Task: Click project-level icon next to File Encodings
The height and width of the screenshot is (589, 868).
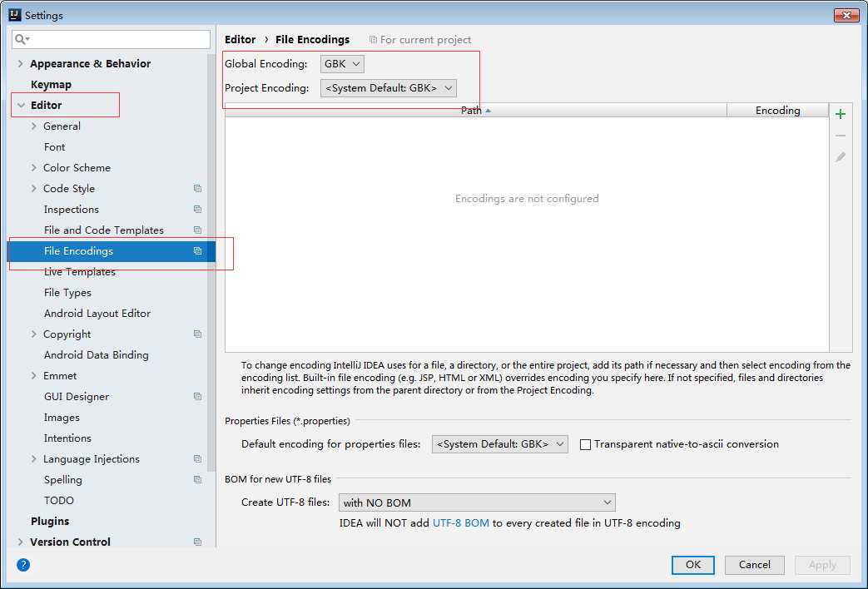Action: 197,250
